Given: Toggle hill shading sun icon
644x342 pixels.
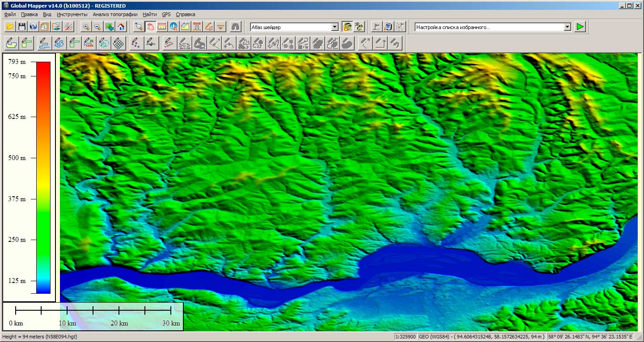Looking at the screenshot, I should coord(347,27).
